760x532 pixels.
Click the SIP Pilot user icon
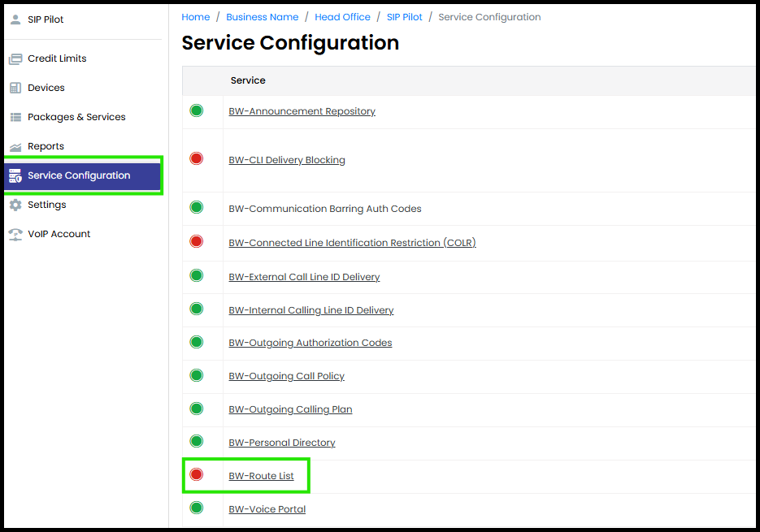pos(15,19)
